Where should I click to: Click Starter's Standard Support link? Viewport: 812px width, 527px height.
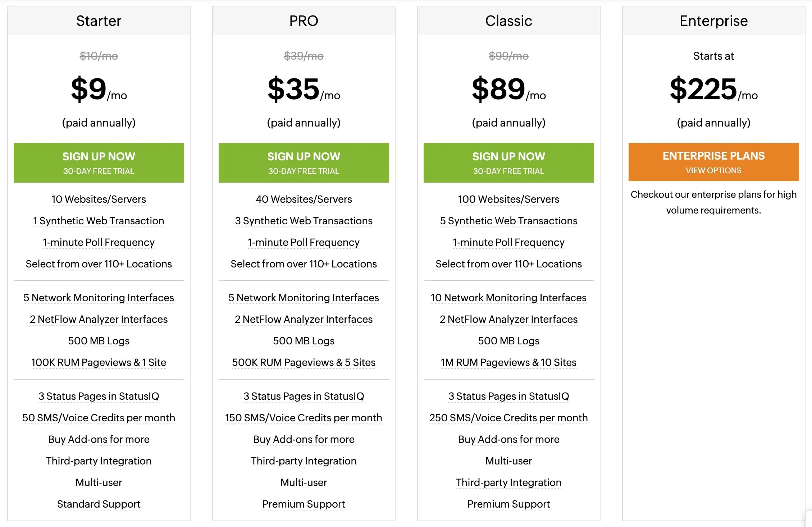99,504
